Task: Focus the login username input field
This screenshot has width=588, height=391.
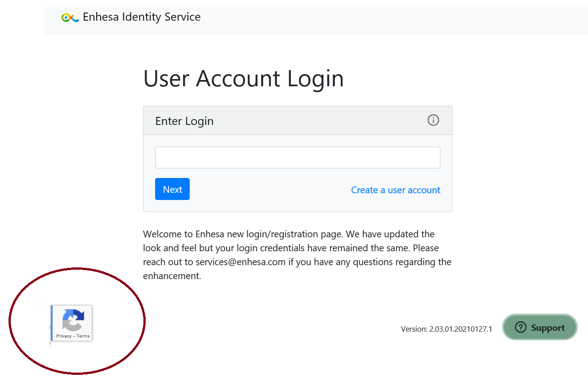Action: (298, 158)
